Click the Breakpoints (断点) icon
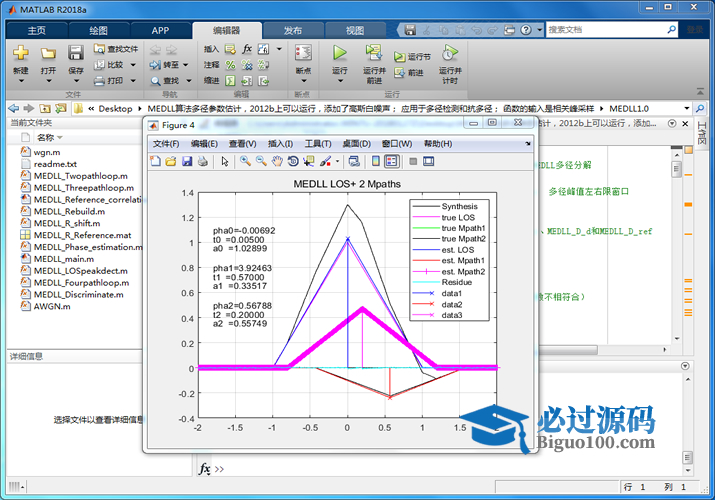The width and height of the screenshot is (715, 500). click(303, 53)
